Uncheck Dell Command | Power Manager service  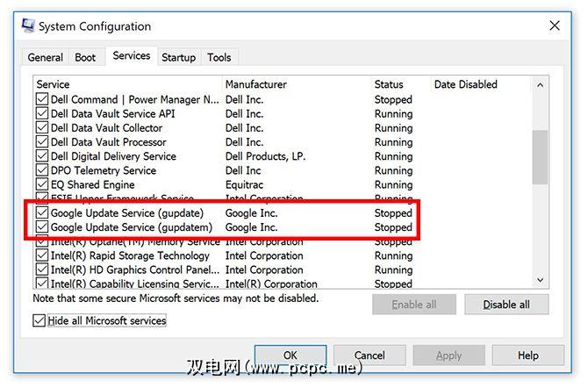(x=42, y=99)
